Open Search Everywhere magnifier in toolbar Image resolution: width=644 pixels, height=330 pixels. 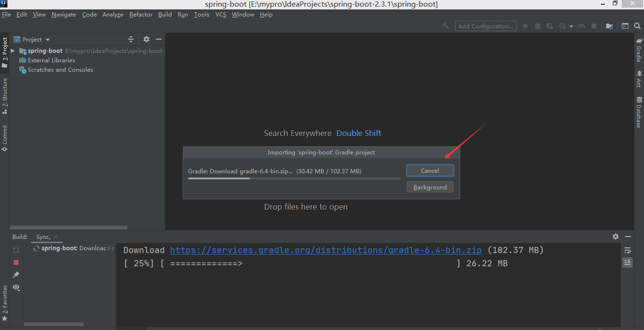(637, 26)
